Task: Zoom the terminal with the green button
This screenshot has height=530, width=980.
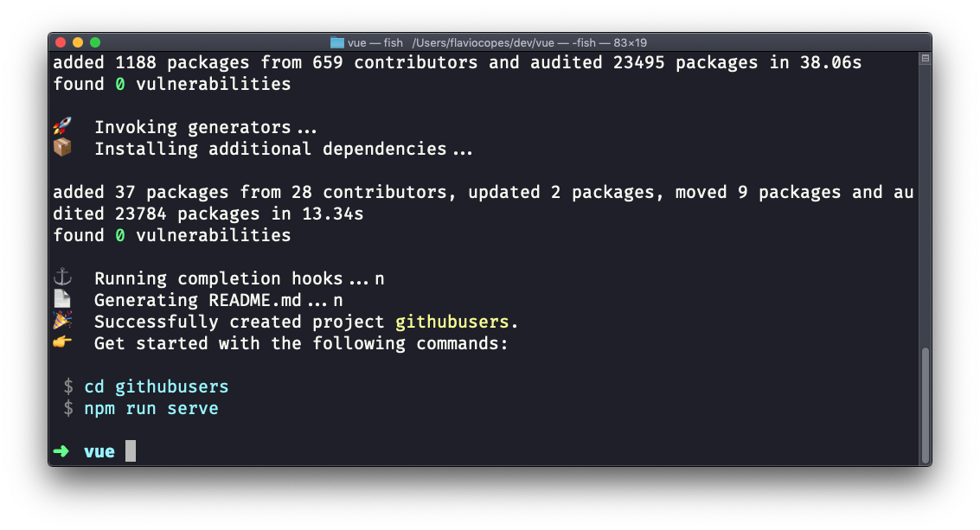Action: (95, 42)
